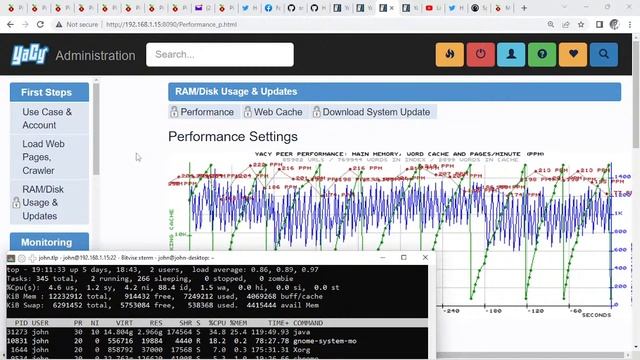Click the browser address bar URL

[x=171, y=24]
